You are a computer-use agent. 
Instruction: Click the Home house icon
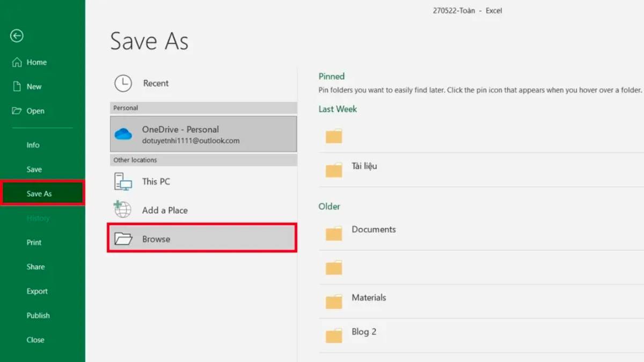17,62
